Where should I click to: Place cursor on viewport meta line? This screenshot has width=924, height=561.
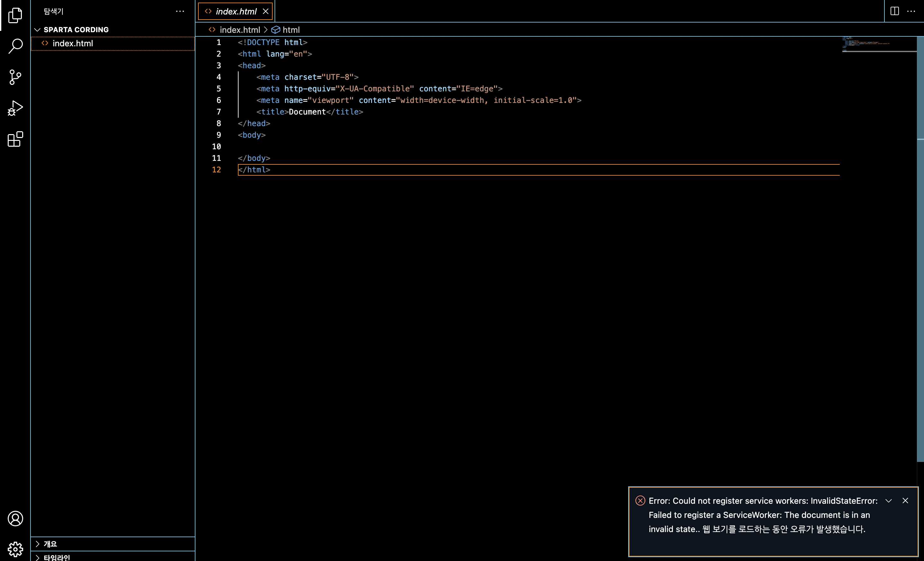click(419, 101)
